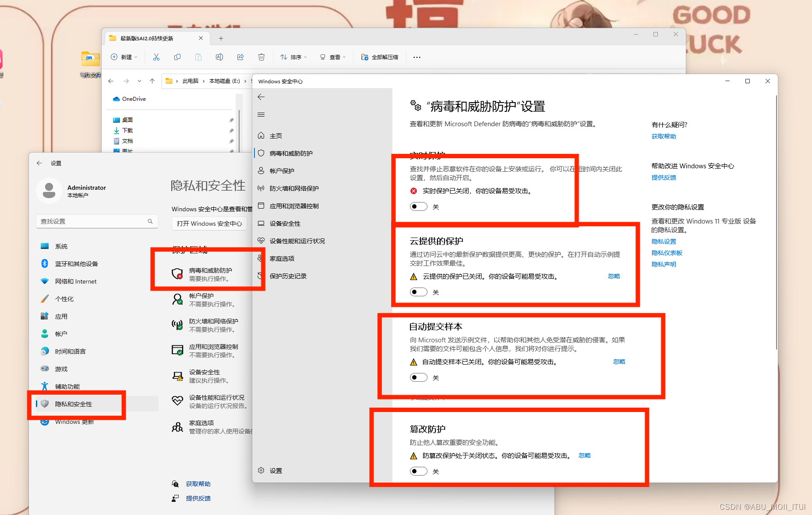Click the cut icon in File Explorer toolbar

pyautogui.click(x=156, y=57)
